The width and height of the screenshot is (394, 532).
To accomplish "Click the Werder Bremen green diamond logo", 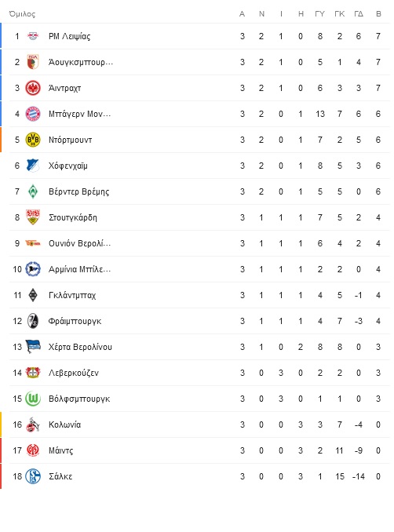I will [33, 191].
